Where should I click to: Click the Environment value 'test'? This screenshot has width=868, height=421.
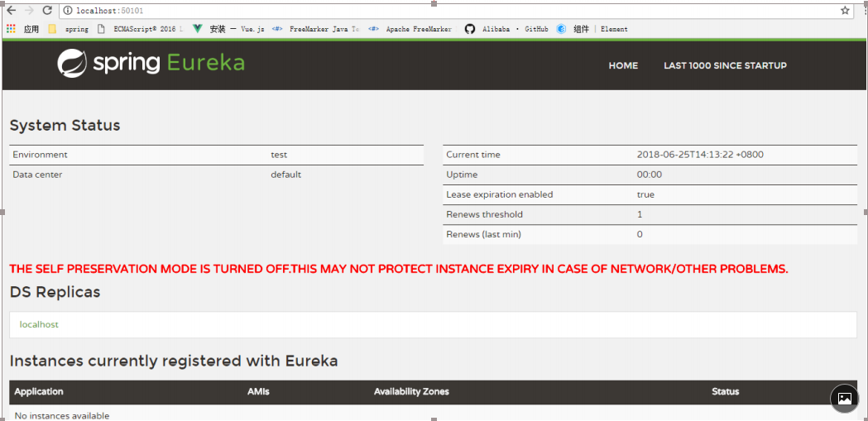click(279, 155)
